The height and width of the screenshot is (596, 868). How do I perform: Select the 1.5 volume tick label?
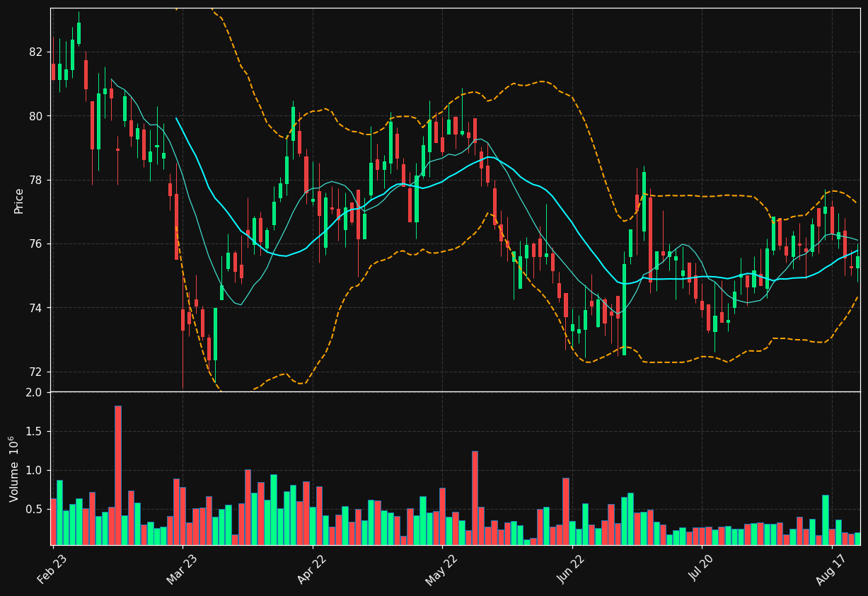(x=35, y=431)
